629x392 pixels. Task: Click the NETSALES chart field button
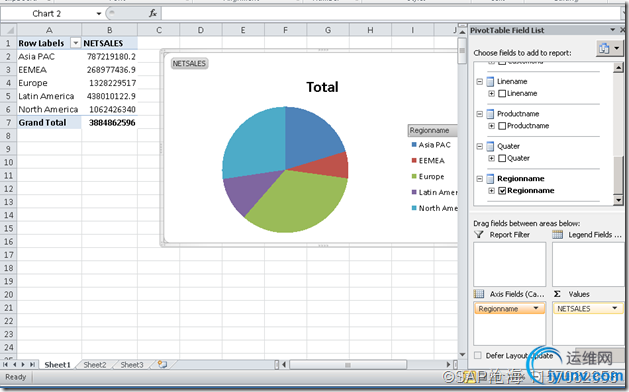[189, 63]
